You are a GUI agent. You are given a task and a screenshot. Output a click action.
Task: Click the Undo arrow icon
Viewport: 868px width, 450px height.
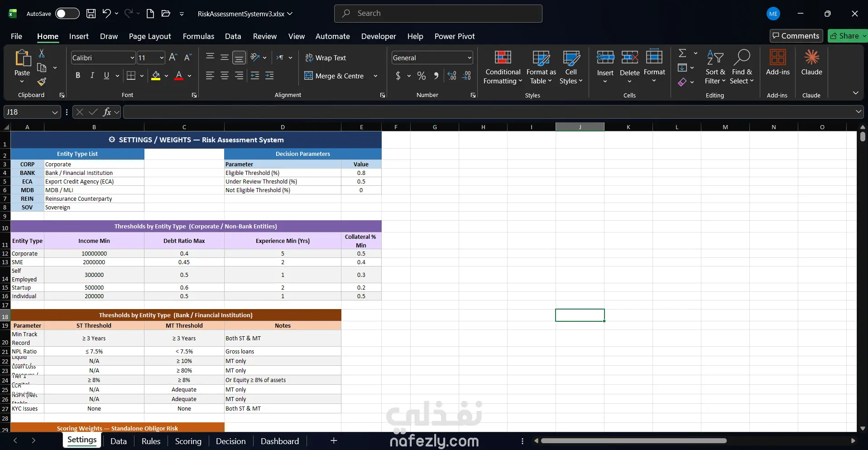click(x=106, y=14)
